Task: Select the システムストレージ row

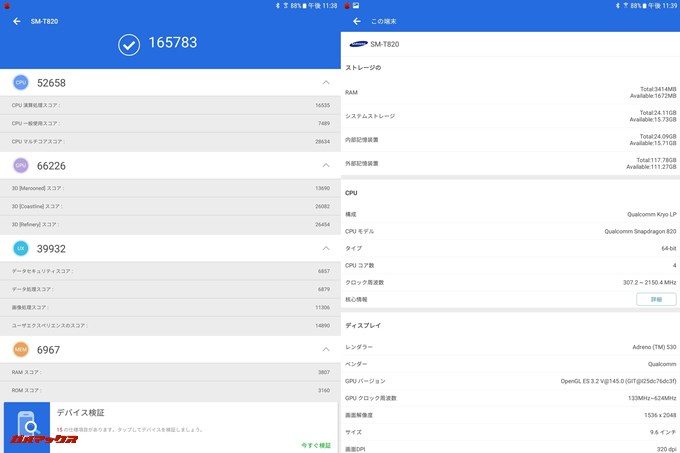Action: pyautogui.click(x=510, y=116)
